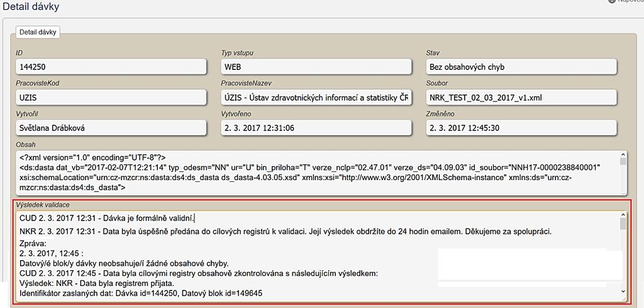
Task: Click the Soubor field NRK_TEST_02_03_2017_v1.xml
Action: [x=521, y=97]
